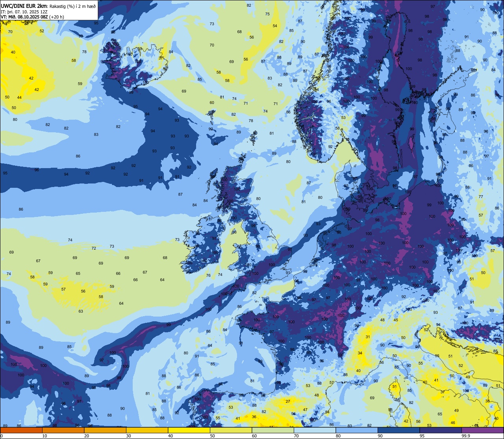504x439 pixels.
Task: Click the legend scale label 30
Action: pos(128,436)
